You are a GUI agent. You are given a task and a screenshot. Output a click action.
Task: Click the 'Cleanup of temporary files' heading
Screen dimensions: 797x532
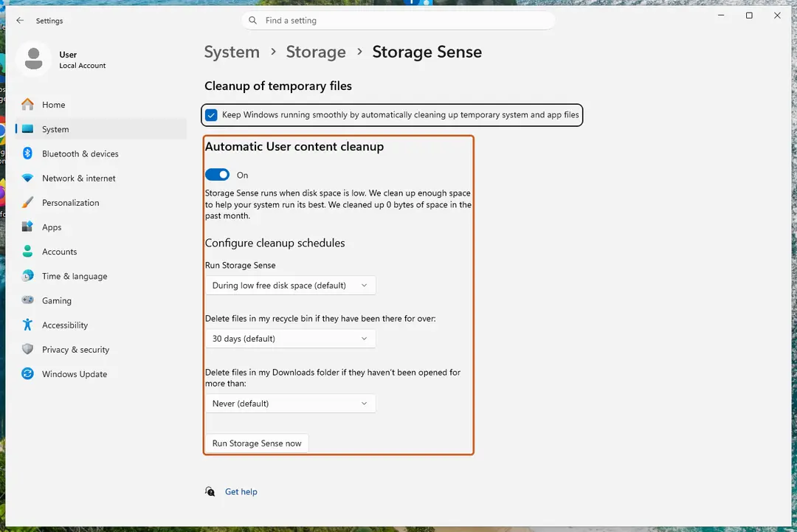click(278, 86)
